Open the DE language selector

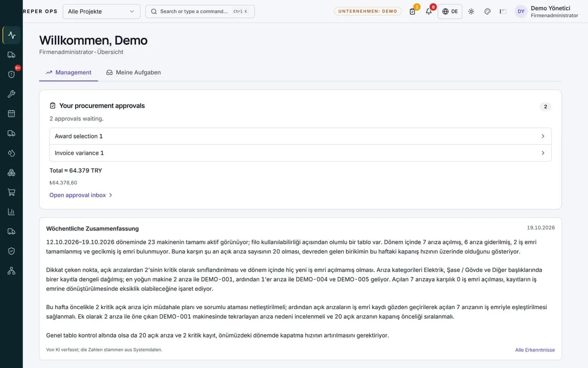coord(450,11)
